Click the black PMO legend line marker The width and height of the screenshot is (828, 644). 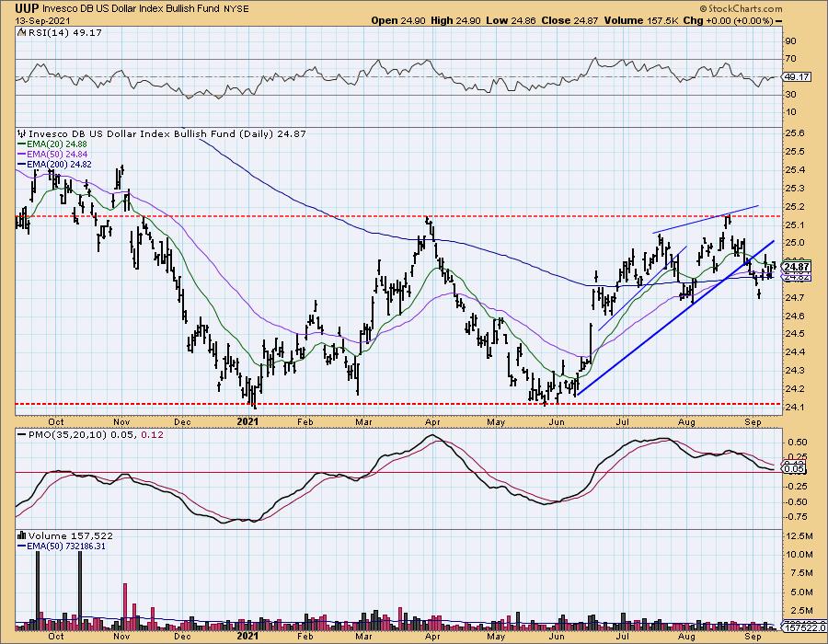click(x=22, y=435)
